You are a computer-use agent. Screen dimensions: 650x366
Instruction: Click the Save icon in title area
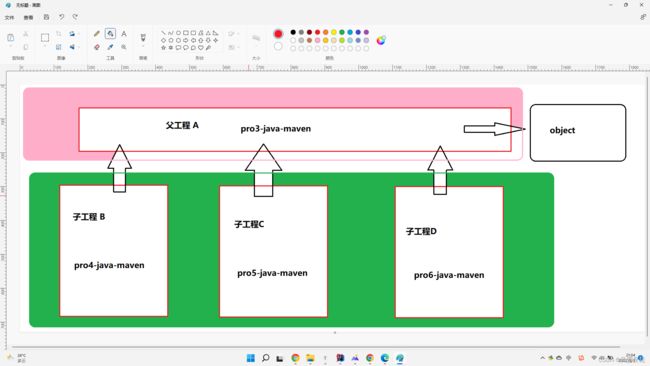point(46,17)
